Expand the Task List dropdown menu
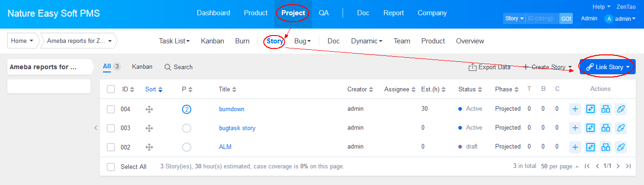Viewport: 644px width, 185px height. (174, 41)
